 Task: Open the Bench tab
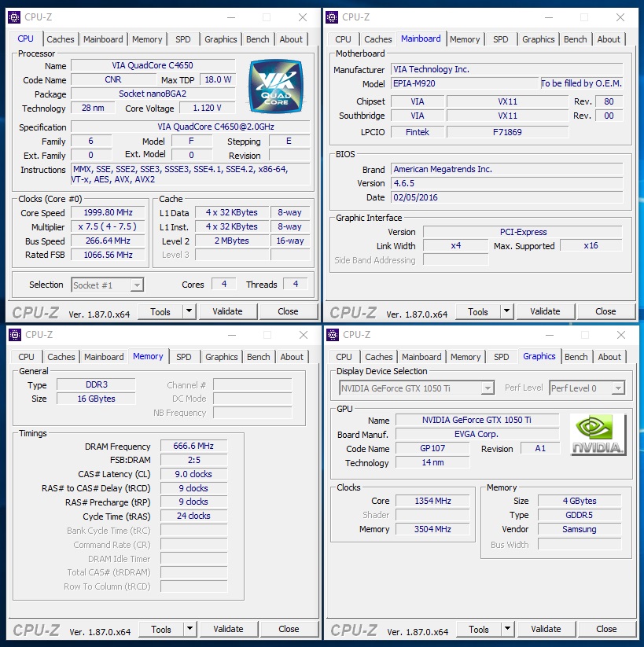[x=257, y=39]
